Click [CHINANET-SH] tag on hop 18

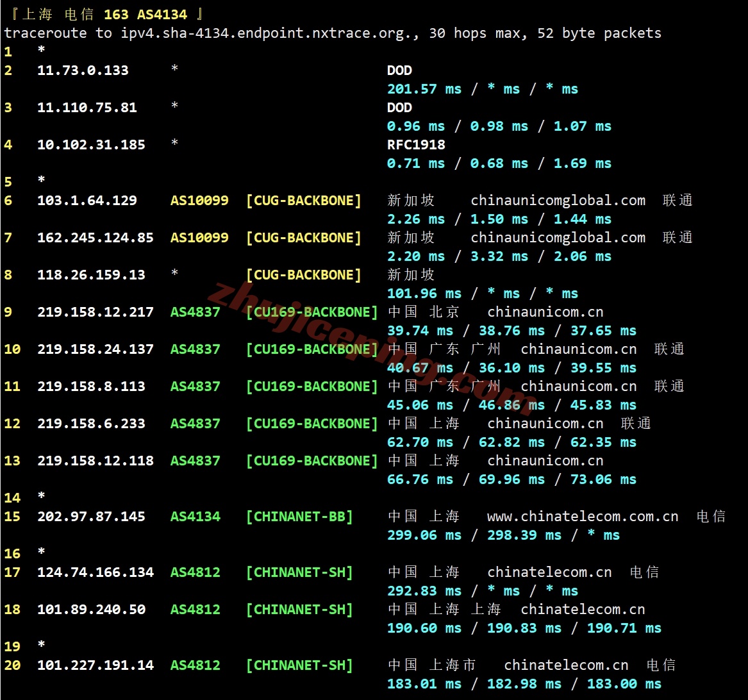(299, 610)
